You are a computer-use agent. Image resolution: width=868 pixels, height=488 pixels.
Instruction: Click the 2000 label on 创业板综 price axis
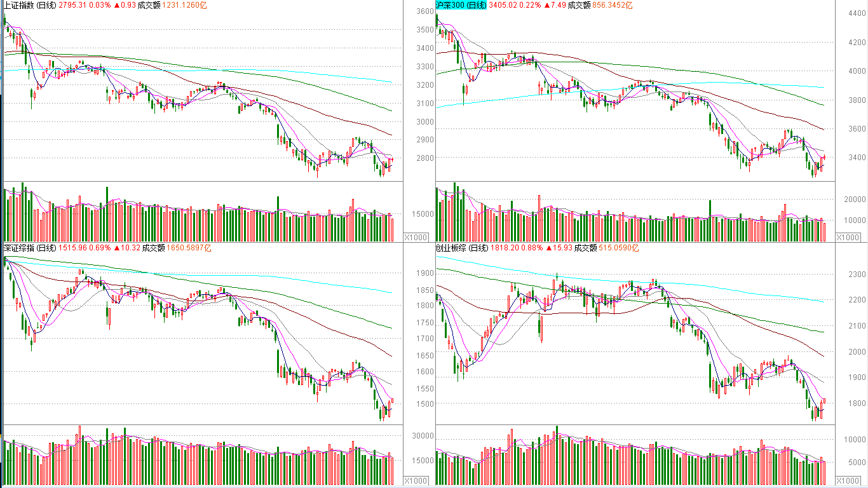[x=858, y=352]
